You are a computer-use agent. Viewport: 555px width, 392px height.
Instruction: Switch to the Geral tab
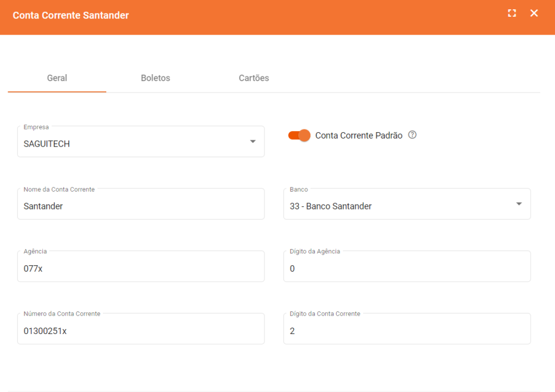57,78
